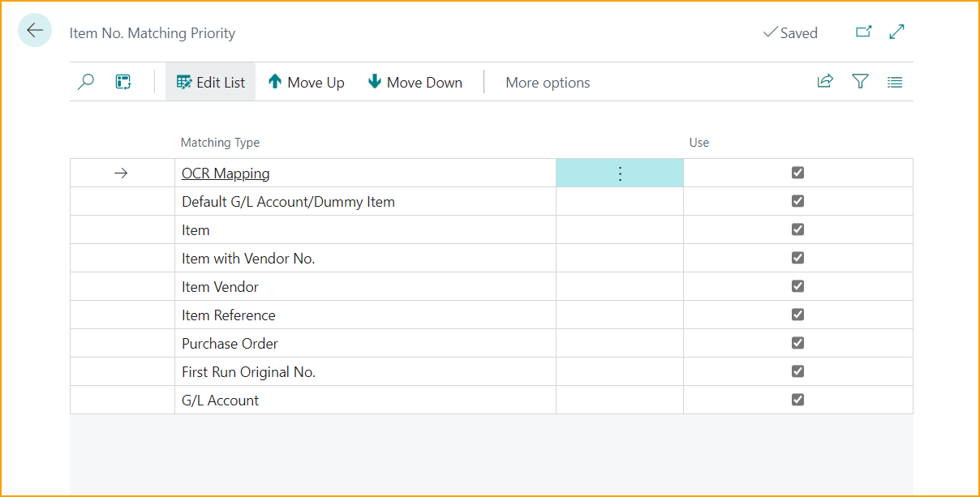The image size is (980, 497).
Task: Toggle the list view layout icon
Action: click(895, 82)
